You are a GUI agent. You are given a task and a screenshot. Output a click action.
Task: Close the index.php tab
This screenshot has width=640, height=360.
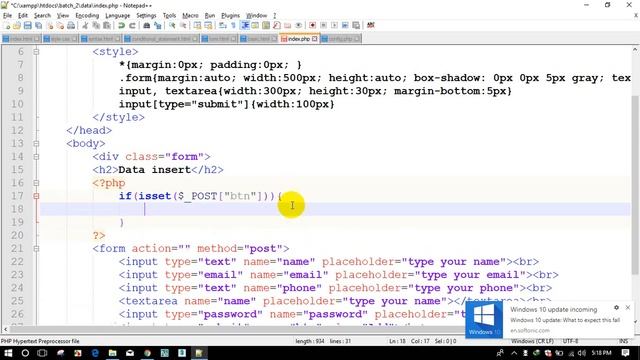tap(315, 39)
